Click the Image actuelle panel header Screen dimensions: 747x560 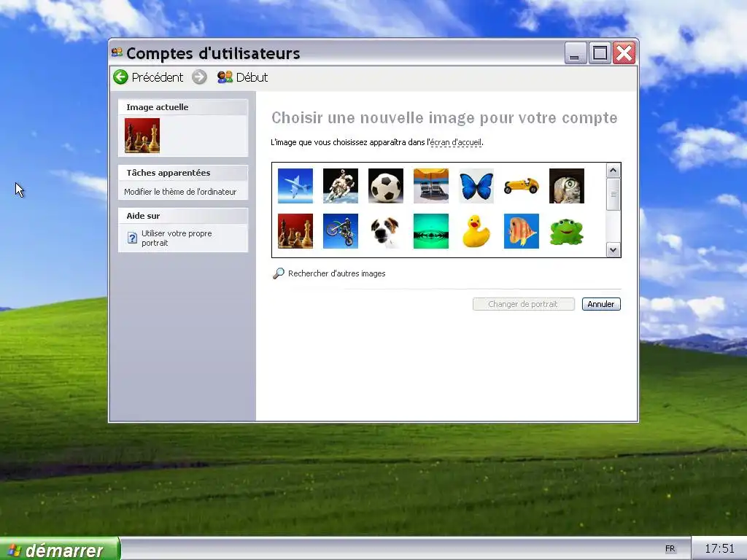(183, 107)
